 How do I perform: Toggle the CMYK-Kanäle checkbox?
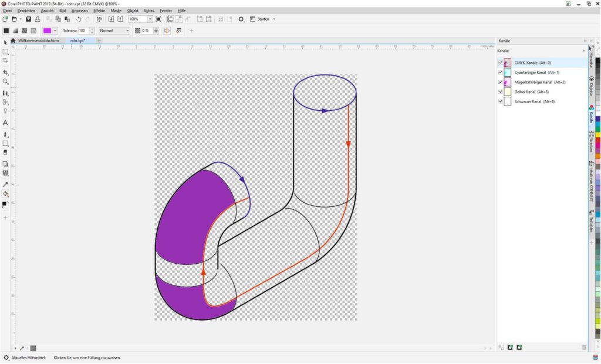click(x=501, y=63)
